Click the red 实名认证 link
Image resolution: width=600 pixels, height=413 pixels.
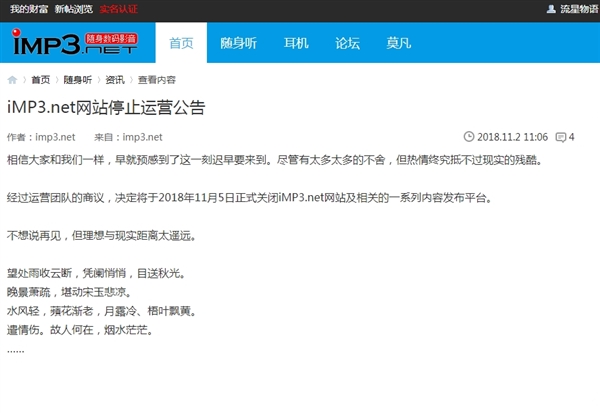pos(119,9)
